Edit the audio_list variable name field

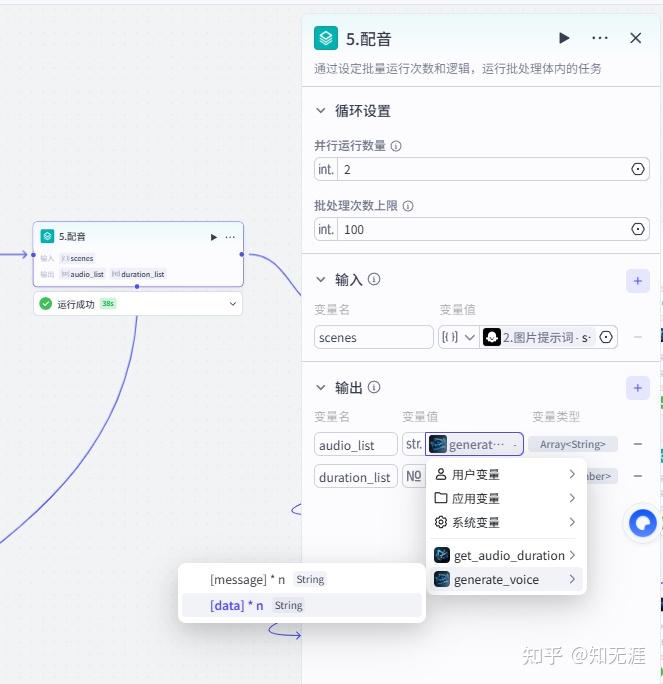click(356, 445)
